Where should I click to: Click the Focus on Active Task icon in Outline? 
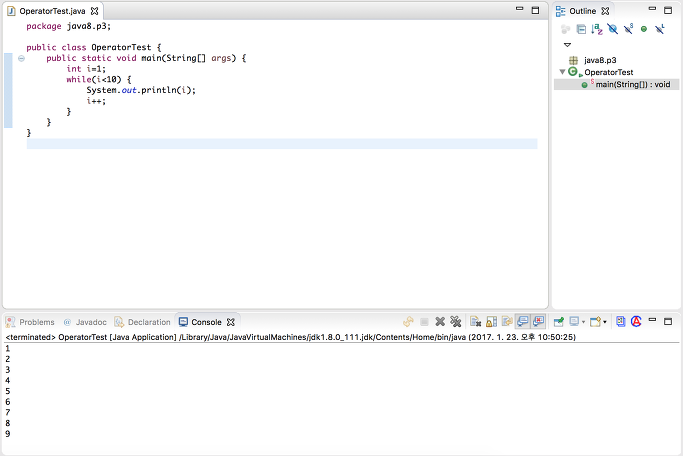(x=565, y=29)
